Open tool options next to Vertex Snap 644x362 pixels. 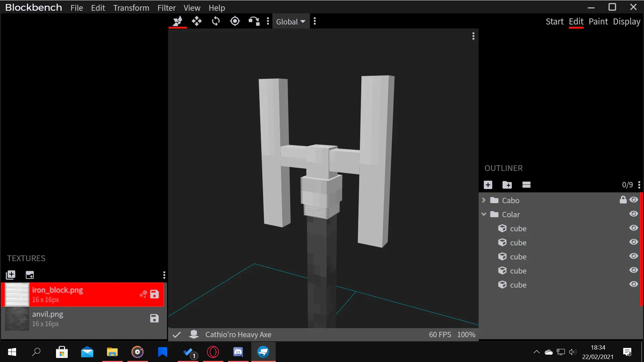point(268,21)
